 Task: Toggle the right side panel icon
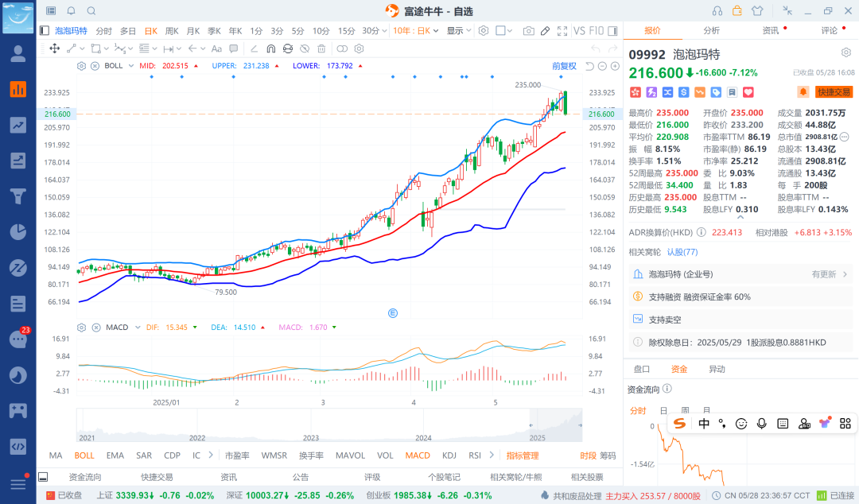(x=613, y=31)
